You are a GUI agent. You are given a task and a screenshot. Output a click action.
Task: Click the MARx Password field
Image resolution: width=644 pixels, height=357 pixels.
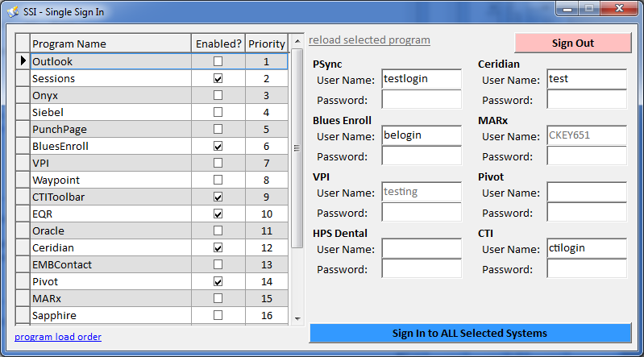pos(587,156)
